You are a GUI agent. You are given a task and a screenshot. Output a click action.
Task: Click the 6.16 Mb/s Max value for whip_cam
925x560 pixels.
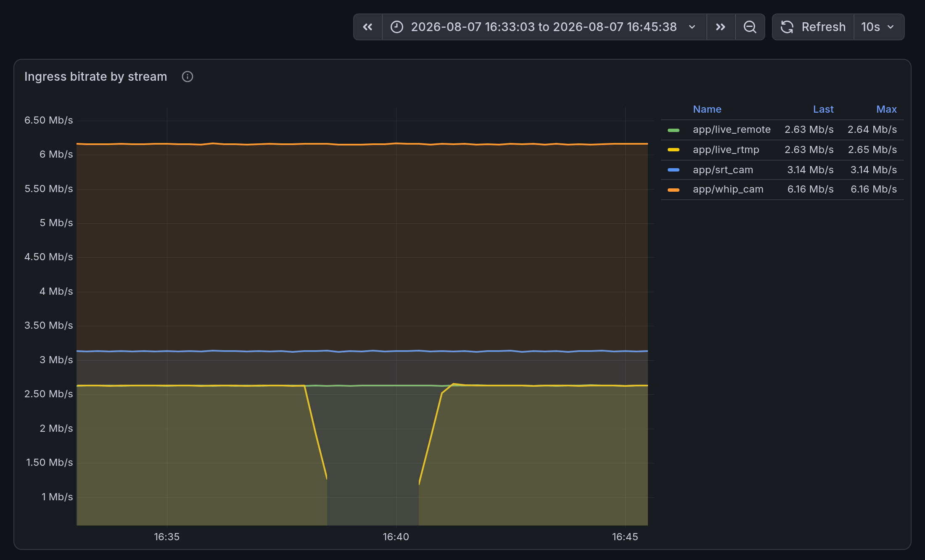coord(874,189)
